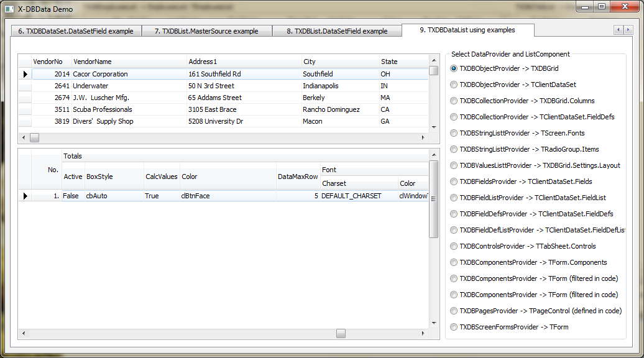Click the vendor grid scroll up arrow
This screenshot has width=644, height=358.
pos(433,60)
